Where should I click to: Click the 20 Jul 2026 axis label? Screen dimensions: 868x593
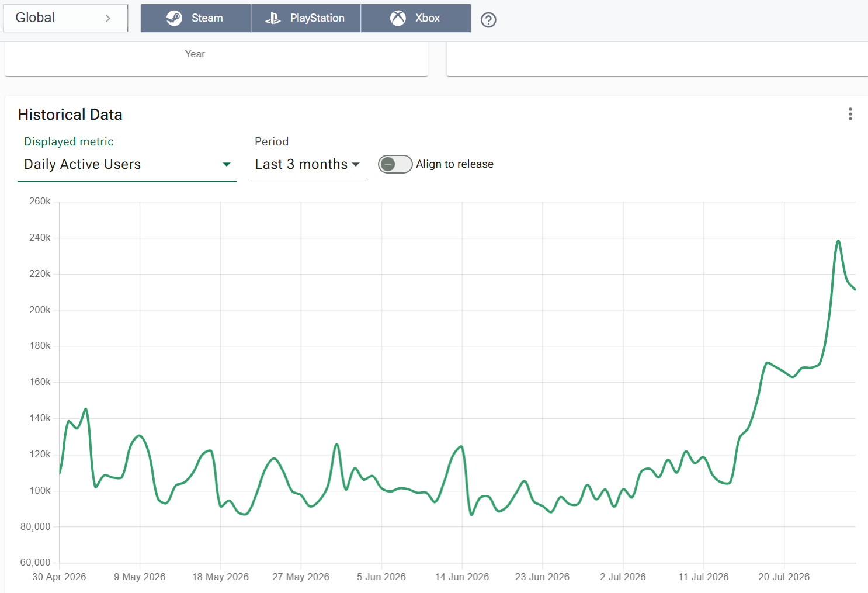(784, 577)
